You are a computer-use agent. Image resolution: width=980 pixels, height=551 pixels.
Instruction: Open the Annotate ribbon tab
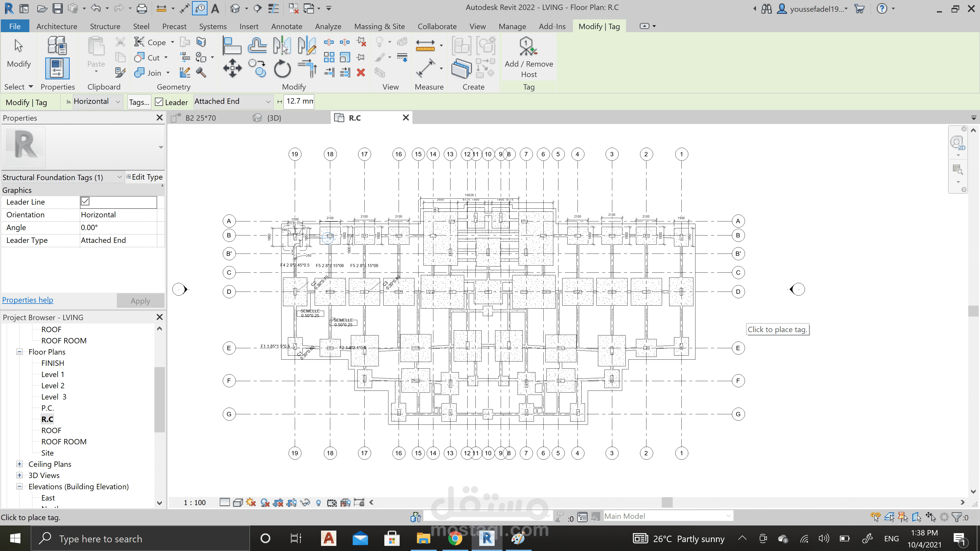286,26
